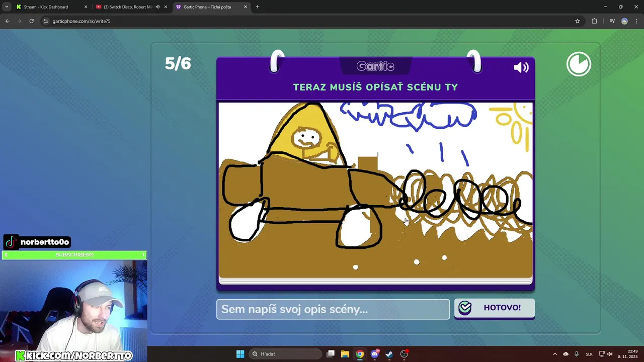Open the tab search dropdown arrow
Image resolution: width=644 pixels, height=362 pixels.
tap(7, 7)
